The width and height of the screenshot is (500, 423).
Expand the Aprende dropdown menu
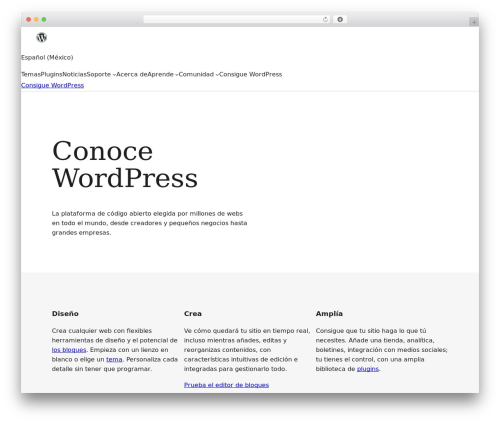click(x=163, y=74)
